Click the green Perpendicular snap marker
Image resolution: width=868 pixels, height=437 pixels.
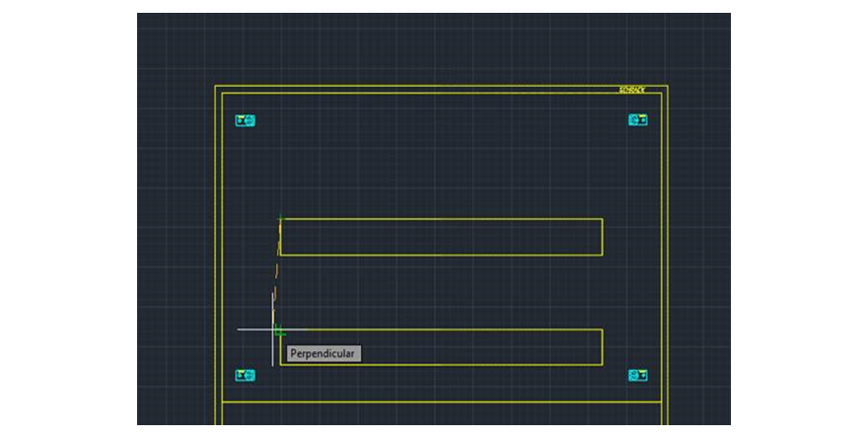pyautogui.click(x=279, y=330)
